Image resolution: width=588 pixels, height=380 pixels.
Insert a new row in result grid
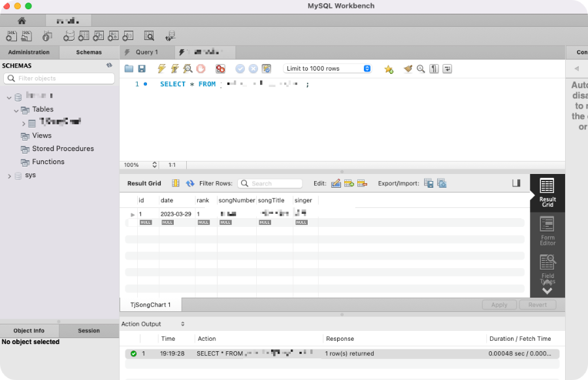pyautogui.click(x=349, y=183)
